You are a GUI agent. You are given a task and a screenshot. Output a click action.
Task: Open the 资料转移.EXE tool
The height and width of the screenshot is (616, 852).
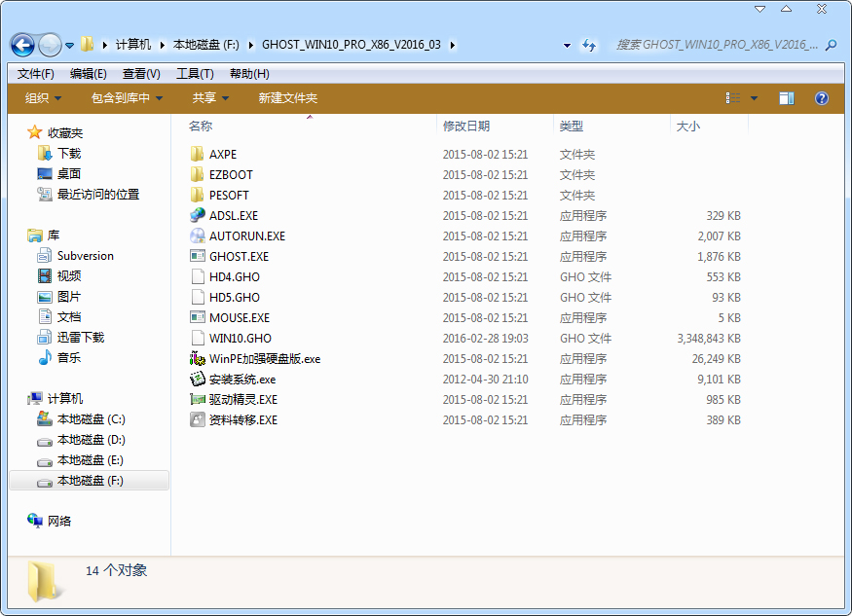[234, 419]
